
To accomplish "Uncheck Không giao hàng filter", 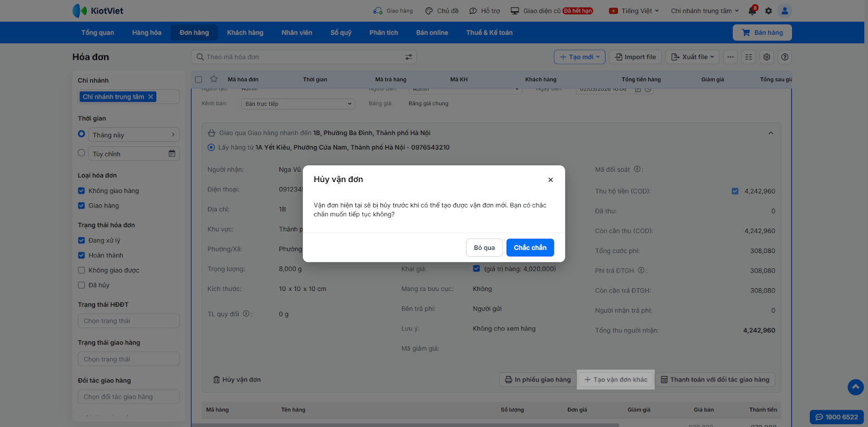I will coord(81,191).
